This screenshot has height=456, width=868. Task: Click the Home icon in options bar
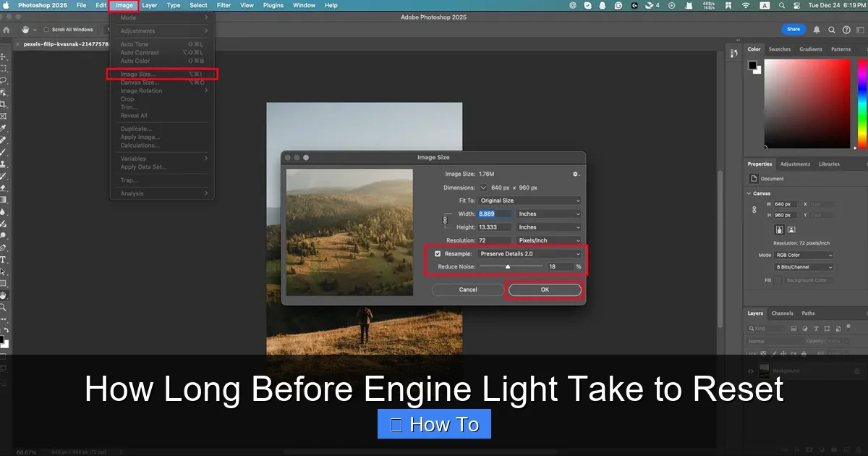[x=7, y=30]
